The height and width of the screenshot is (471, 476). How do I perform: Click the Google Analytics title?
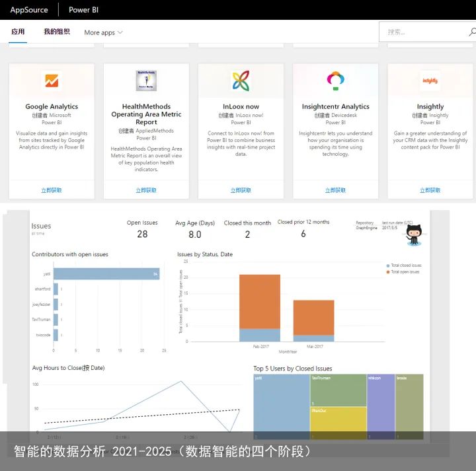[x=52, y=106]
